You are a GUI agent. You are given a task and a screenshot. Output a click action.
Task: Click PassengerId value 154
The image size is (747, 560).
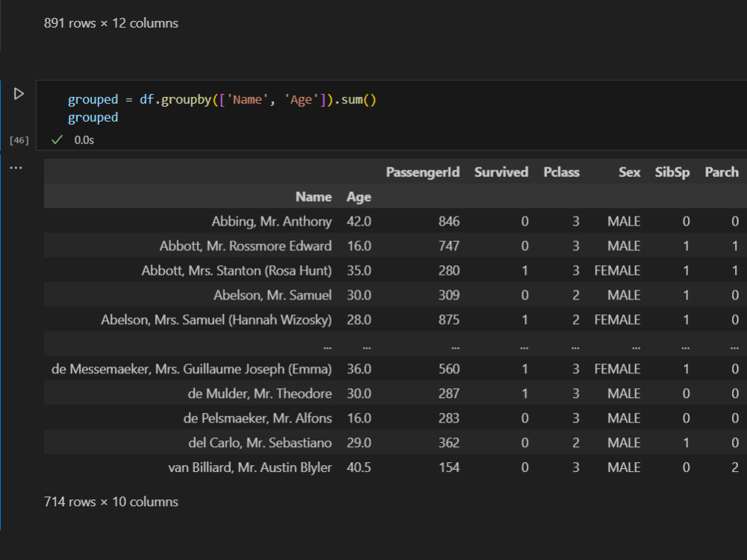(449, 467)
